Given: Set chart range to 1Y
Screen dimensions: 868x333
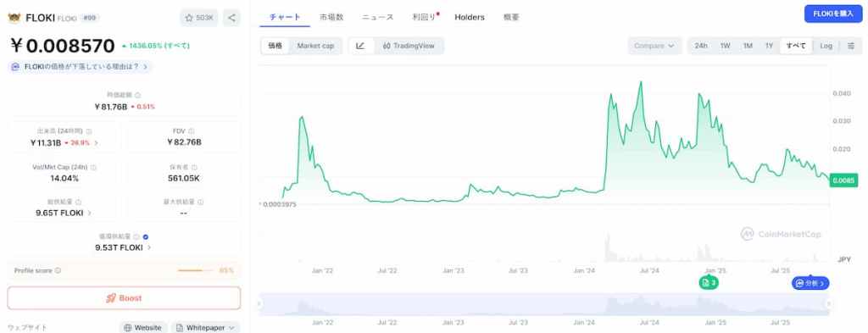Looking at the screenshot, I should tap(769, 46).
